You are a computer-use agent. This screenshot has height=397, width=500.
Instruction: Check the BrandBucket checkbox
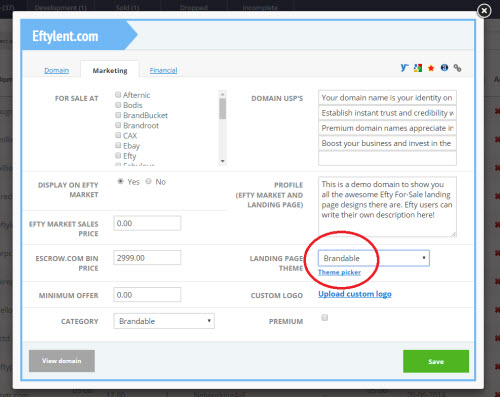coord(118,115)
